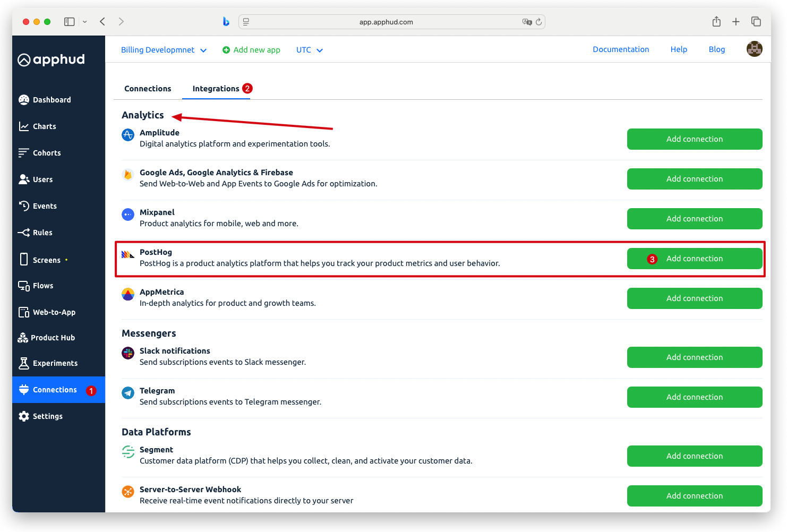Open the user avatar in the header
Screen dimensions: 787x532
754,49
